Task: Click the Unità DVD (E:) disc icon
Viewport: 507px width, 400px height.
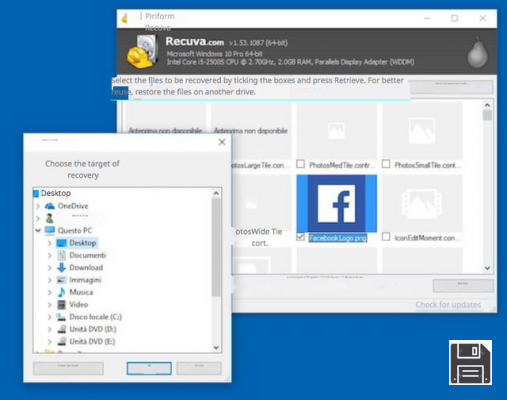Action: click(61, 341)
